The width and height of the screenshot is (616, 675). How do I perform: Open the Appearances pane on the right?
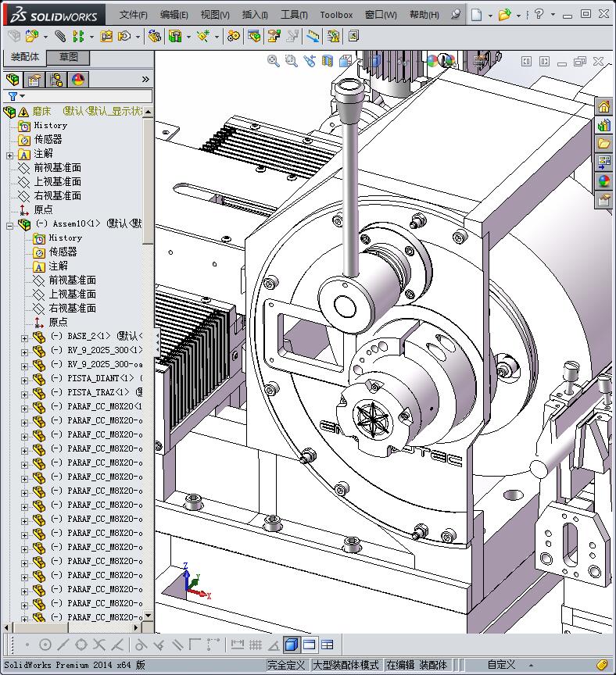point(604,180)
